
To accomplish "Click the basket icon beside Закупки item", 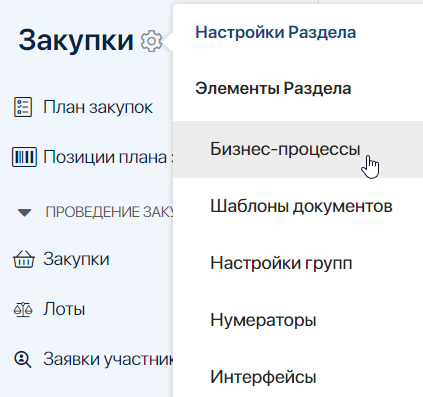I will click(x=24, y=259).
